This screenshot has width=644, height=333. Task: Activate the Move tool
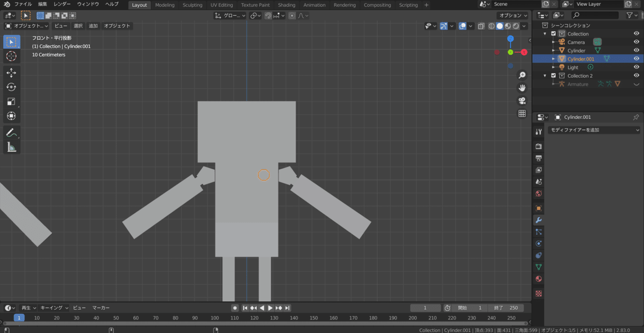(11, 73)
